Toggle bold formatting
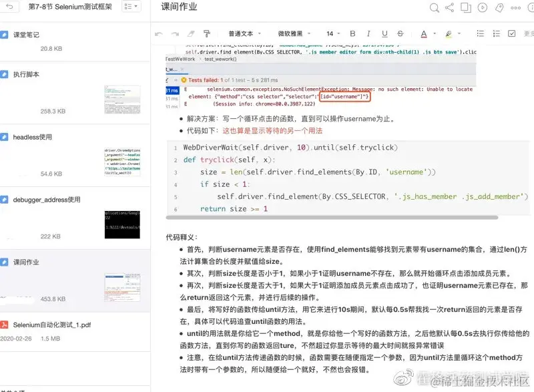The image size is (534, 392). coord(352,33)
